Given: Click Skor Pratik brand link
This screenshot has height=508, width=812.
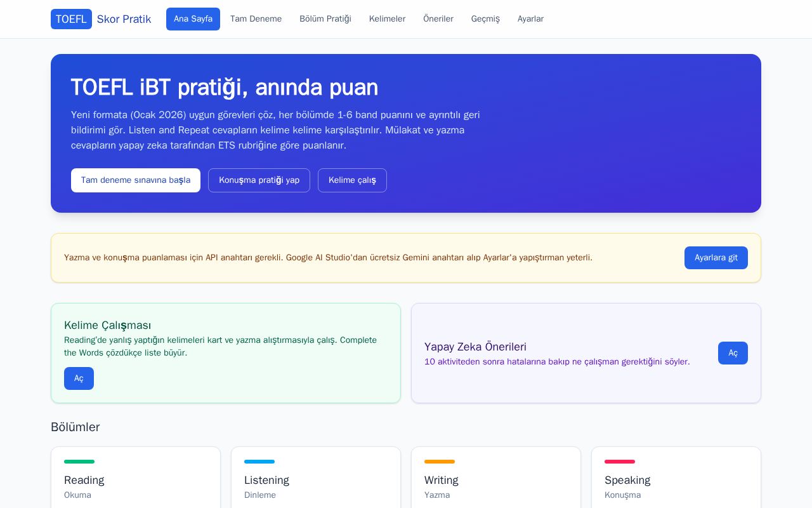Looking at the screenshot, I should 124,19.
